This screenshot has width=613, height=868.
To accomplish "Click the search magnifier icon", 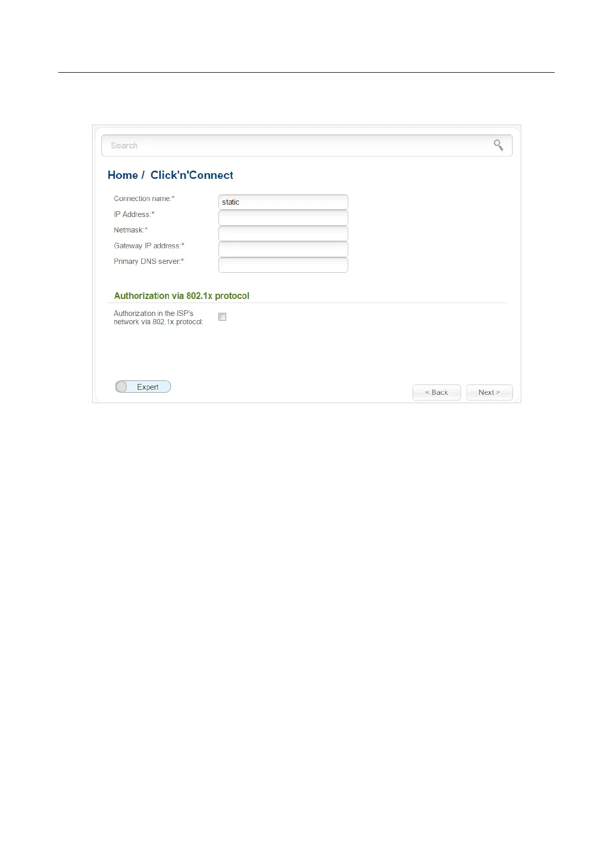I will tap(498, 145).
